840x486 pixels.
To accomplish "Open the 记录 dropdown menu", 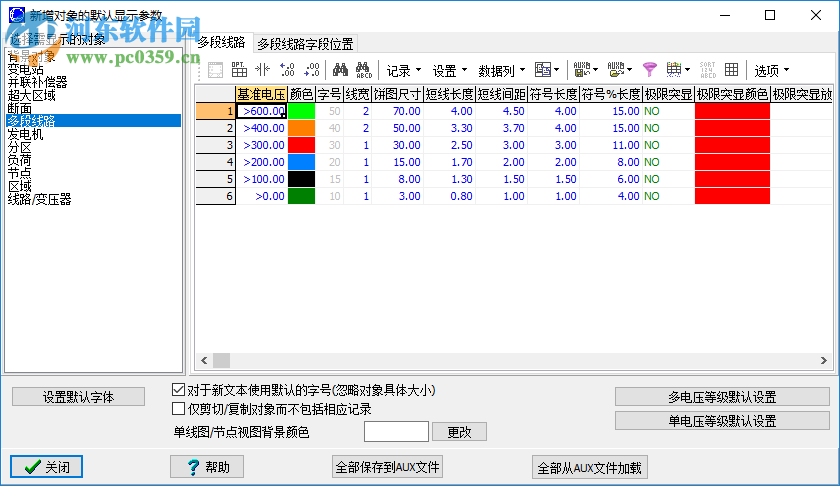I will click(404, 71).
